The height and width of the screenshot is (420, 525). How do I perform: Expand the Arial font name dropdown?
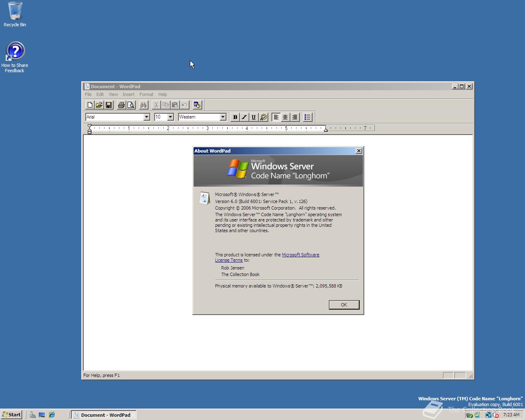pos(146,117)
